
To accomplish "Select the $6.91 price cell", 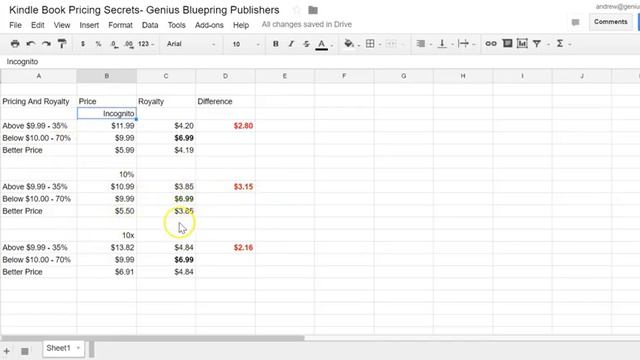I will coord(107,272).
